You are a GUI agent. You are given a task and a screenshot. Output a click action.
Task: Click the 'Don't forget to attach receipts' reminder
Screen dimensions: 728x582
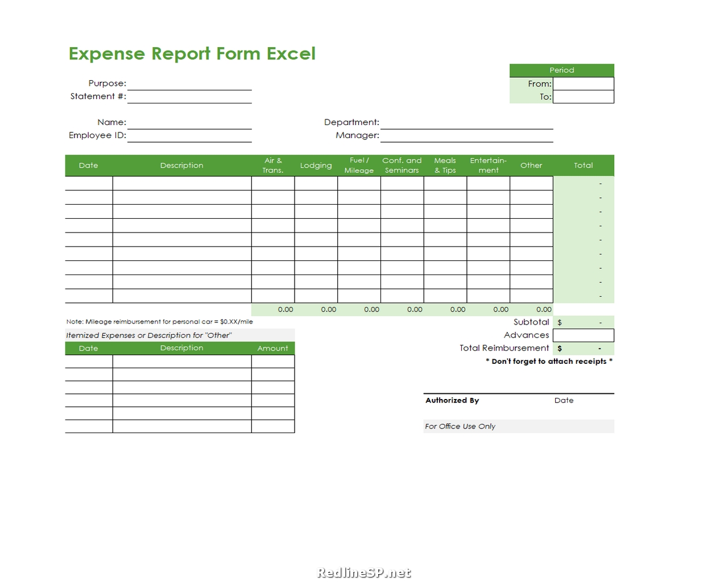549,361
